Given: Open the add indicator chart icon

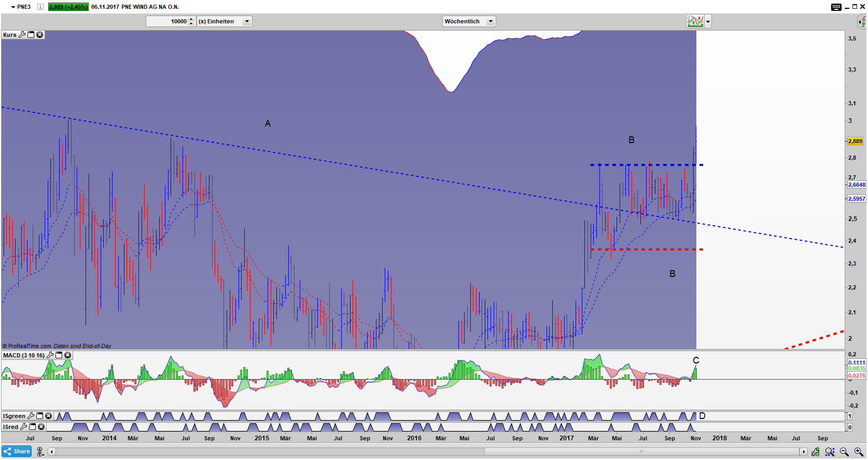Looking at the screenshot, I should pyautogui.click(x=695, y=21).
